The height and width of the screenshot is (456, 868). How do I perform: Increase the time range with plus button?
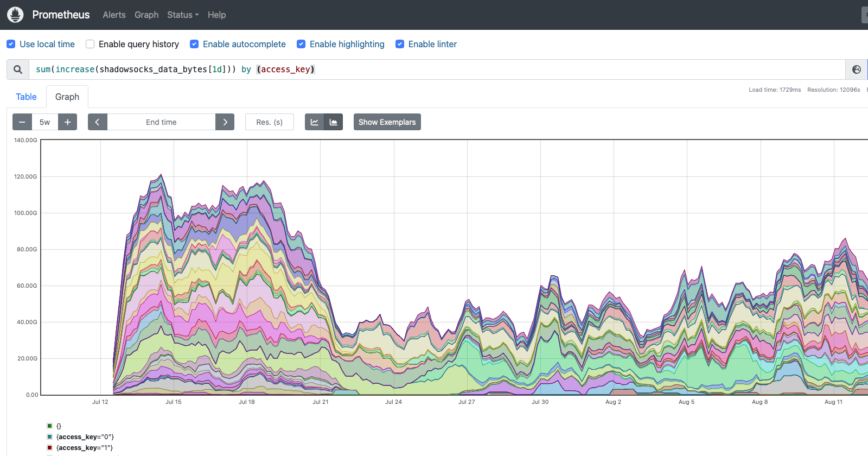click(x=68, y=122)
